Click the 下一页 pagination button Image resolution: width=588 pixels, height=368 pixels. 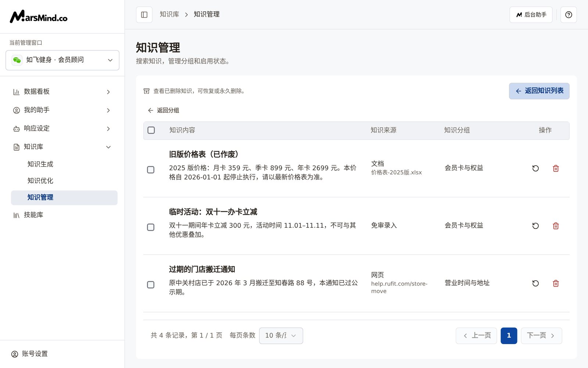click(x=541, y=336)
